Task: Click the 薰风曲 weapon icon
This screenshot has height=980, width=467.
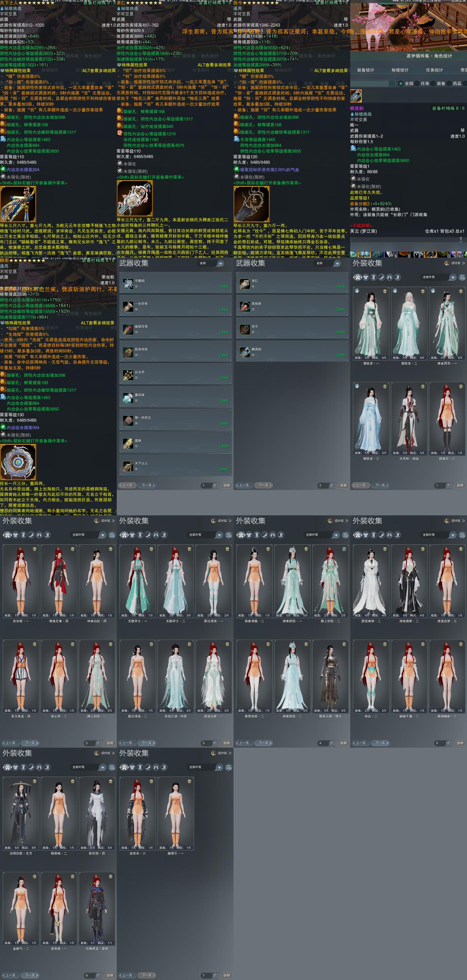Action: (x=128, y=398)
